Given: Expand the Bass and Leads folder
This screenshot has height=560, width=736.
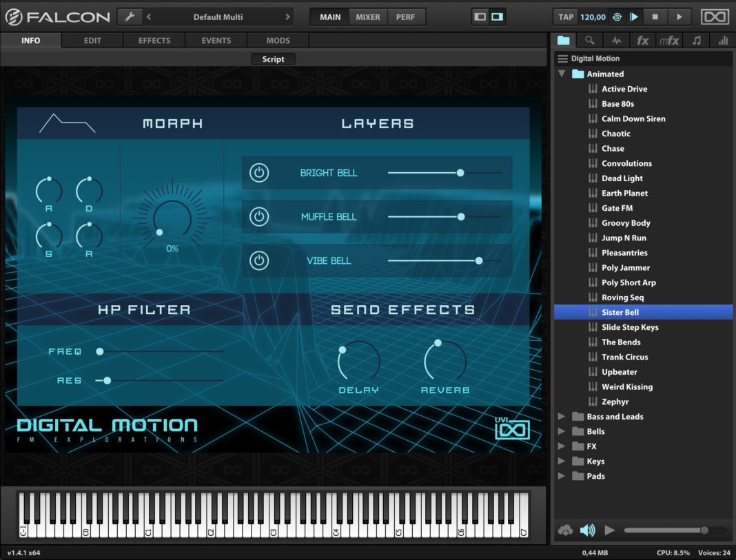Looking at the screenshot, I should (x=562, y=416).
